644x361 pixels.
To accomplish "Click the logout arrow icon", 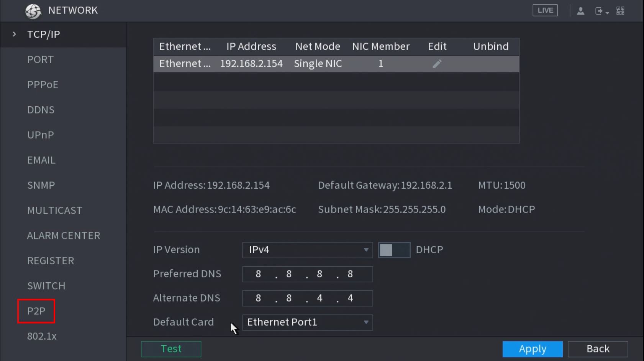I will [600, 11].
